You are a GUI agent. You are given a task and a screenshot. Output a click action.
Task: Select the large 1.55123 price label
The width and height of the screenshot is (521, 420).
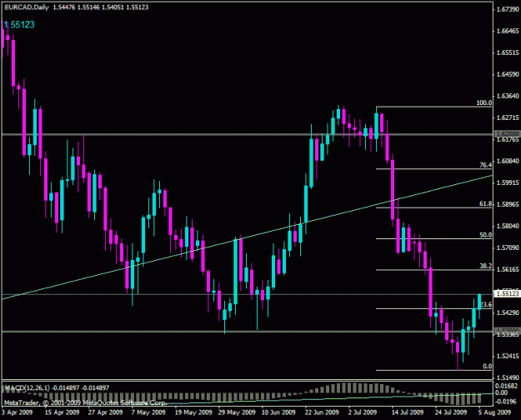19,25
